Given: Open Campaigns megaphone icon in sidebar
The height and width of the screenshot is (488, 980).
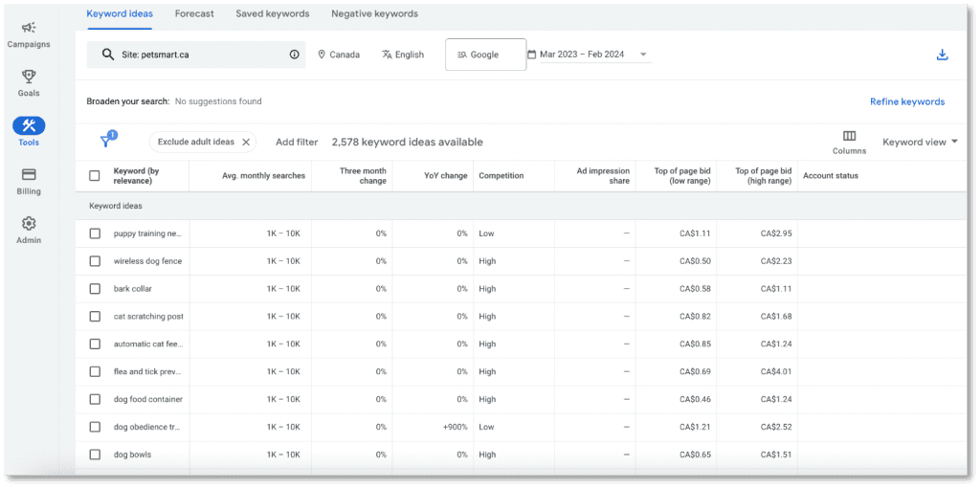Looking at the screenshot, I should pyautogui.click(x=29, y=28).
